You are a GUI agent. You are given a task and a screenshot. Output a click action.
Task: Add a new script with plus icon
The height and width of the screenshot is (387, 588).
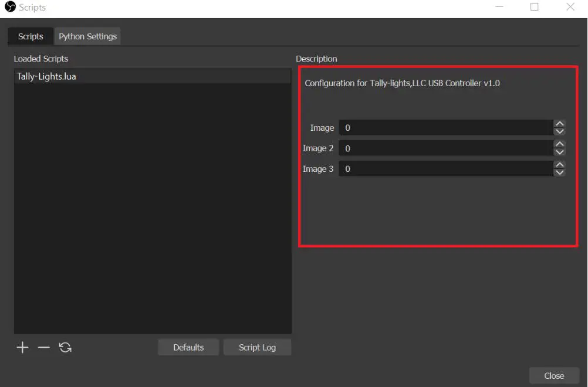(x=22, y=347)
